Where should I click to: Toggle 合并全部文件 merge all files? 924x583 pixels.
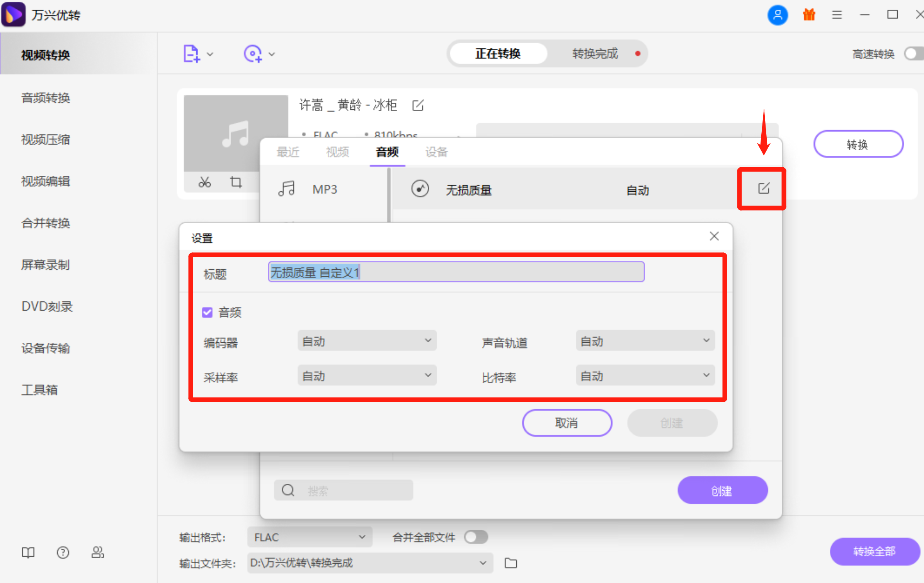coord(476,537)
